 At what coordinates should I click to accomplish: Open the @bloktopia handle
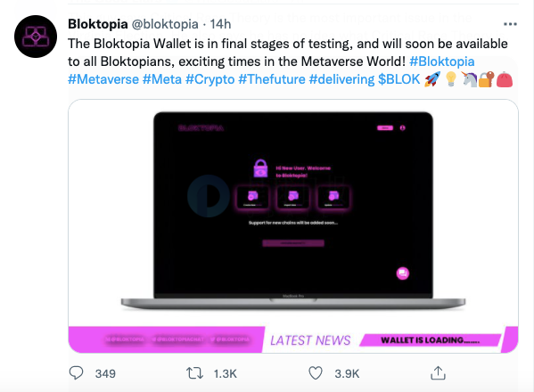coord(165,25)
